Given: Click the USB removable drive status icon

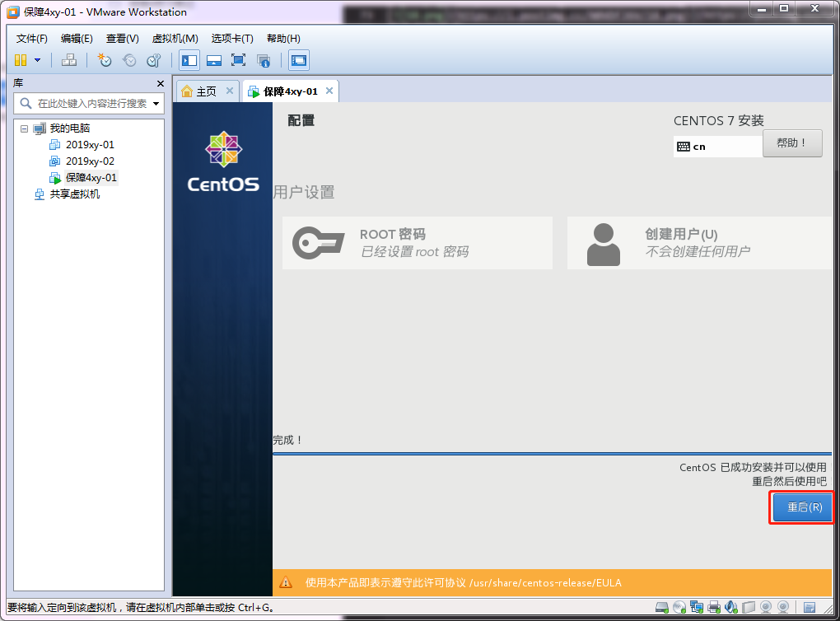Looking at the screenshot, I should 749,607.
